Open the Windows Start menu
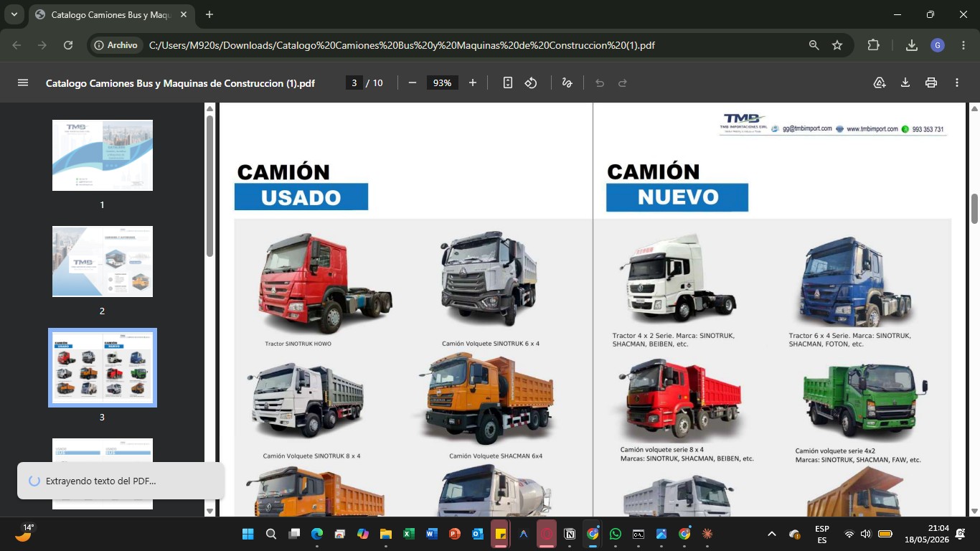The width and height of the screenshot is (980, 551). pyautogui.click(x=248, y=534)
